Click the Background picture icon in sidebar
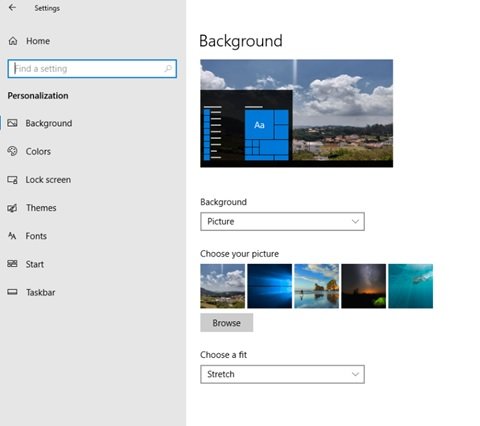The width and height of the screenshot is (480, 426). [12, 123]
